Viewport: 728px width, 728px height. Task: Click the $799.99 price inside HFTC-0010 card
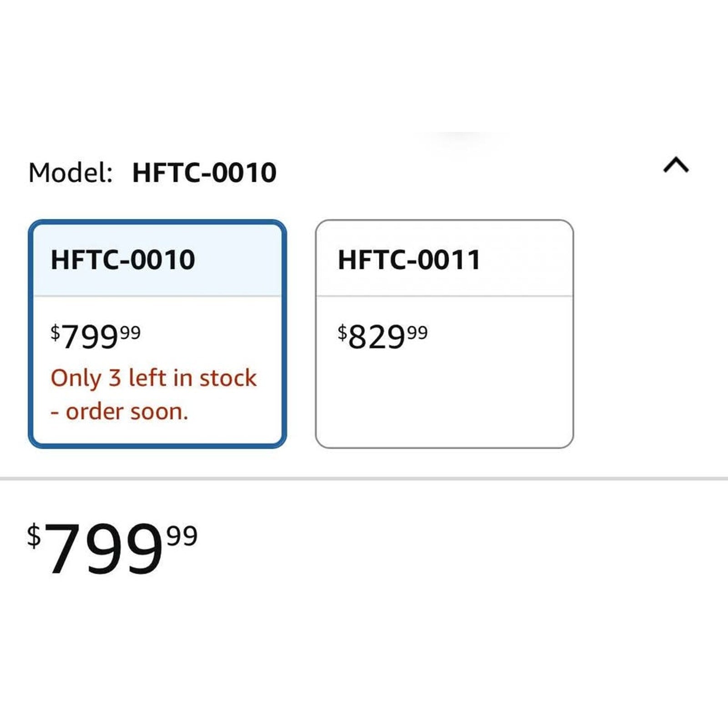click(96, 337)
